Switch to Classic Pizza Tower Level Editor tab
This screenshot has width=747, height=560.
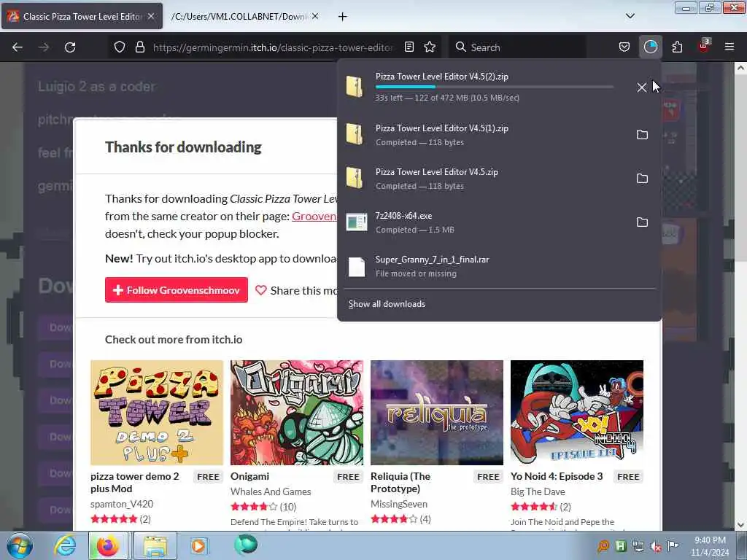point(82,16)
